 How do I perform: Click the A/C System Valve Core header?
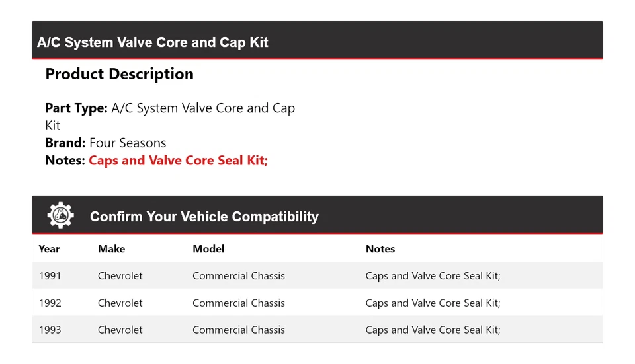click(x=153, y=42)
